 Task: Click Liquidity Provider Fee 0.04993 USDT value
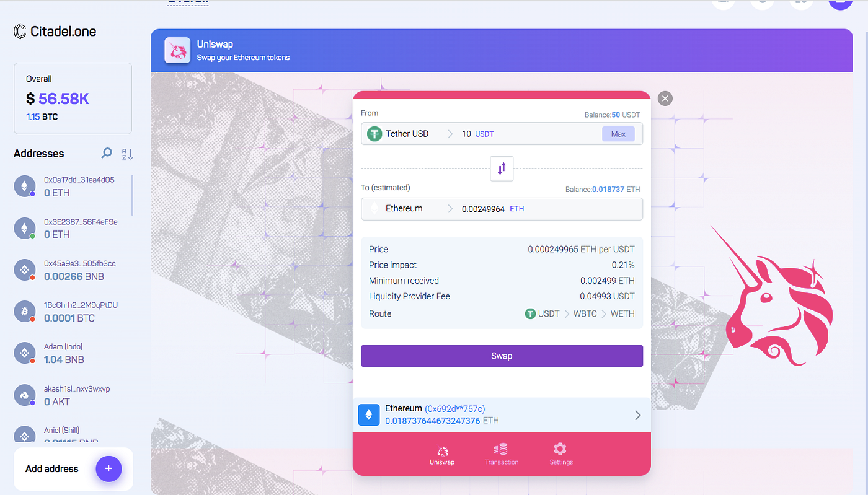(x=607, y=296)
